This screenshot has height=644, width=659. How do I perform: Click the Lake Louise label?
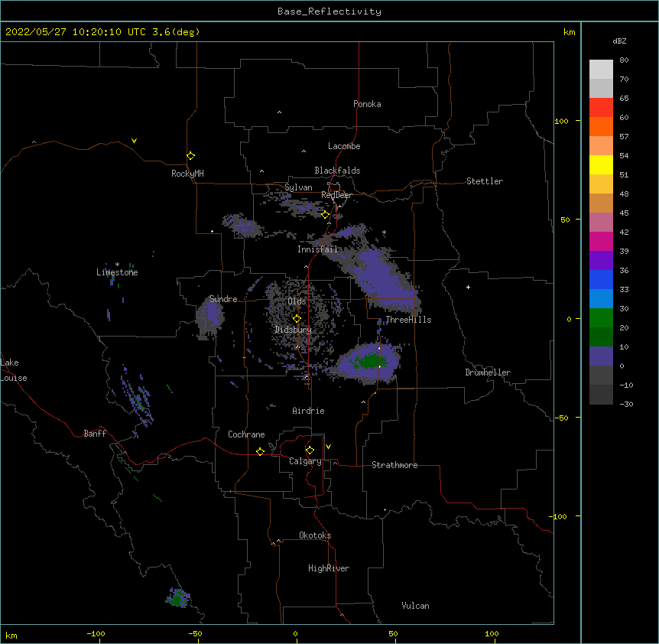[14, 370]
